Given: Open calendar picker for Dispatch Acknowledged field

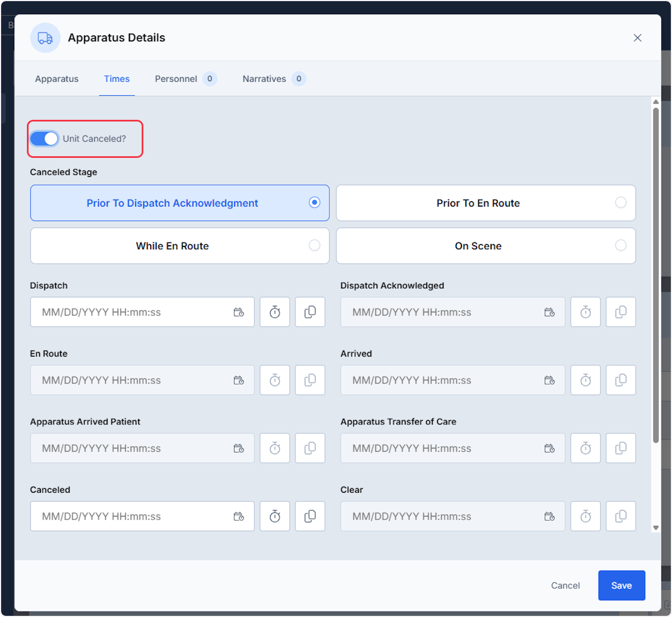Looking at the screenshot, I should (549, 312).
